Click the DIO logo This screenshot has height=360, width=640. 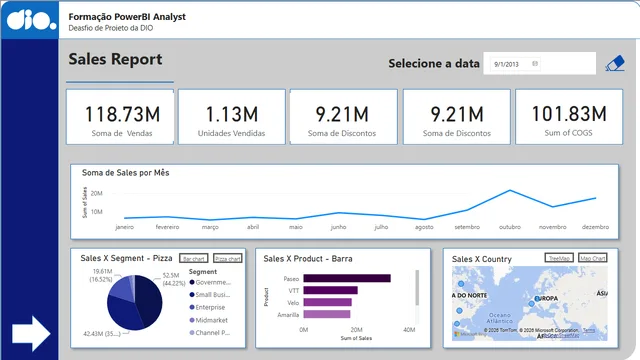click(31, 20)
